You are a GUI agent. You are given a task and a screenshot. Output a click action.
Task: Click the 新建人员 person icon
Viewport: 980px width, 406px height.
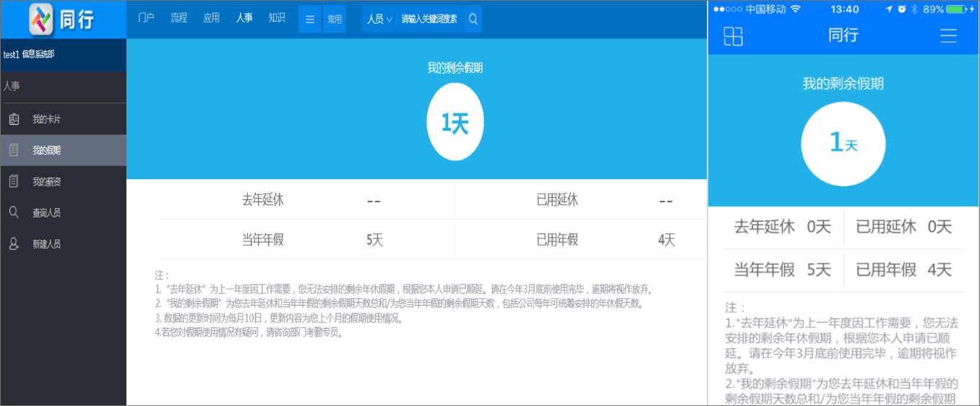tap(14, 243)
